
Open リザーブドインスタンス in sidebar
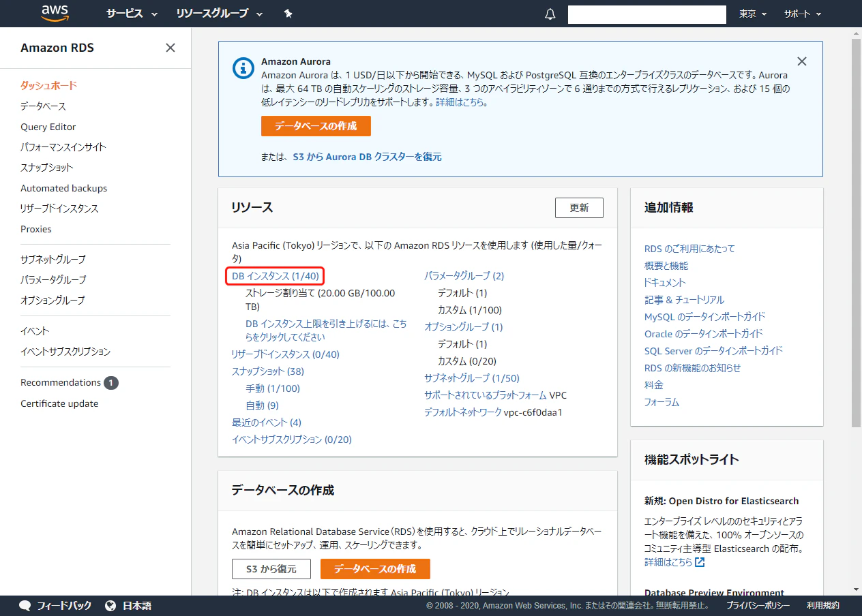[59, 209]
